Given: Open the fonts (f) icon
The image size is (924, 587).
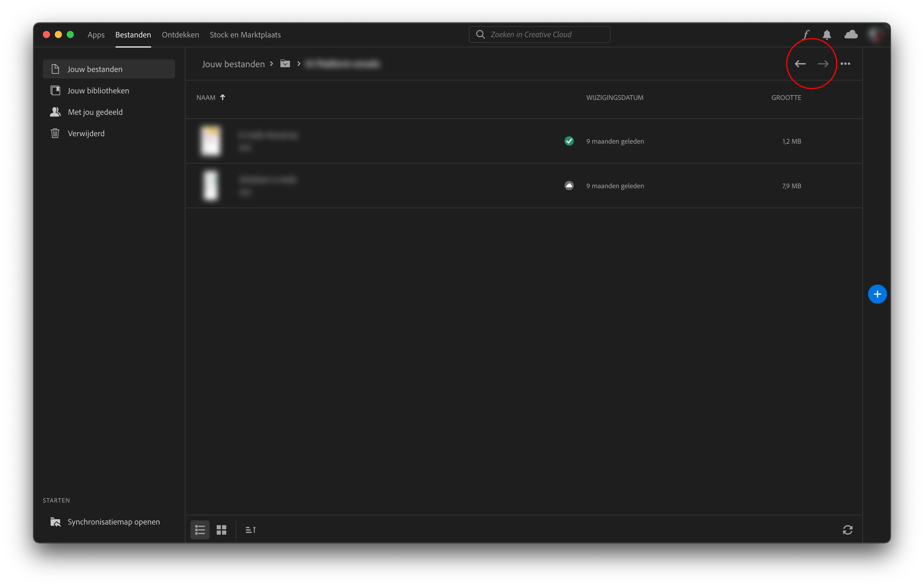Looking at the screenshot, I should coord(806,34).
